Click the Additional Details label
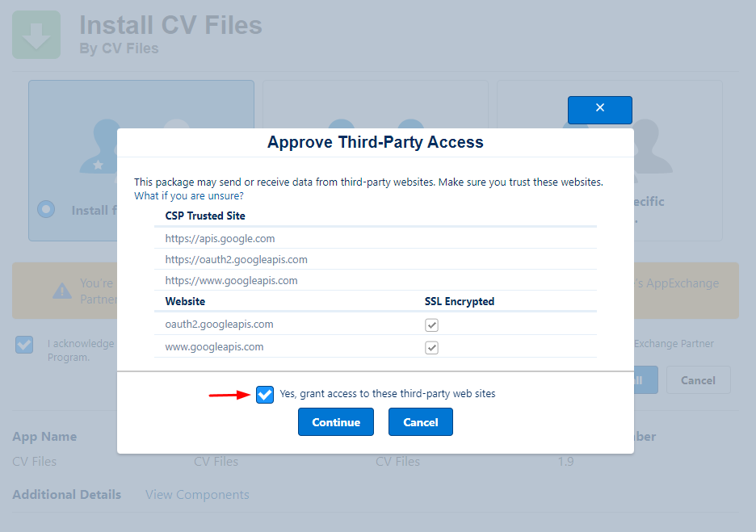 66,494
